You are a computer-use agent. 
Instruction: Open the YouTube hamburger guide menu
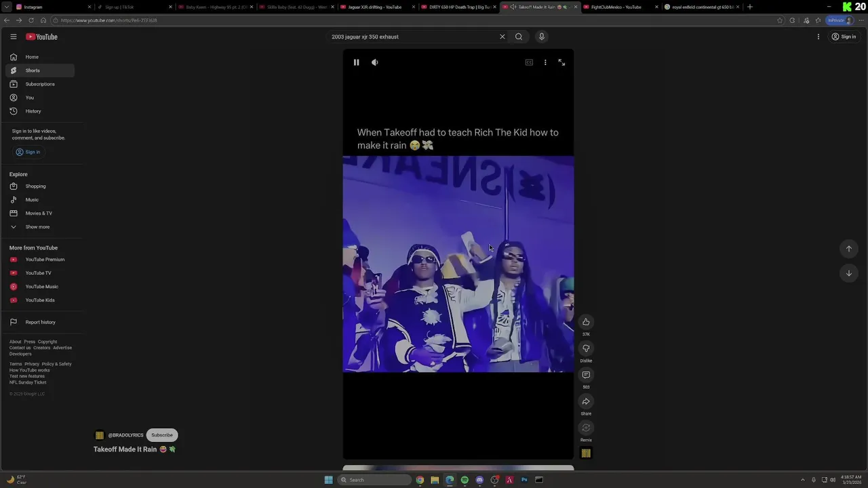click(x=13, y=37)
